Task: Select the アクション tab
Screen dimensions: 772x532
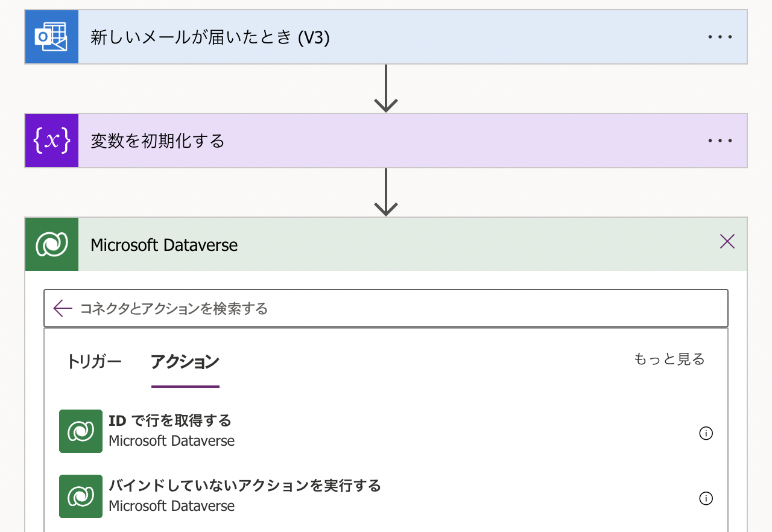Action: point(185,362)
